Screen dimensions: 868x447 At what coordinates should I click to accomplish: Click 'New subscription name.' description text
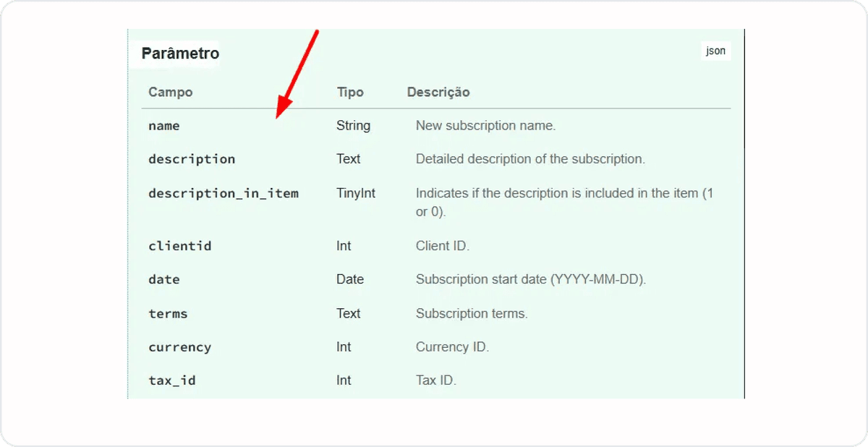485,126
